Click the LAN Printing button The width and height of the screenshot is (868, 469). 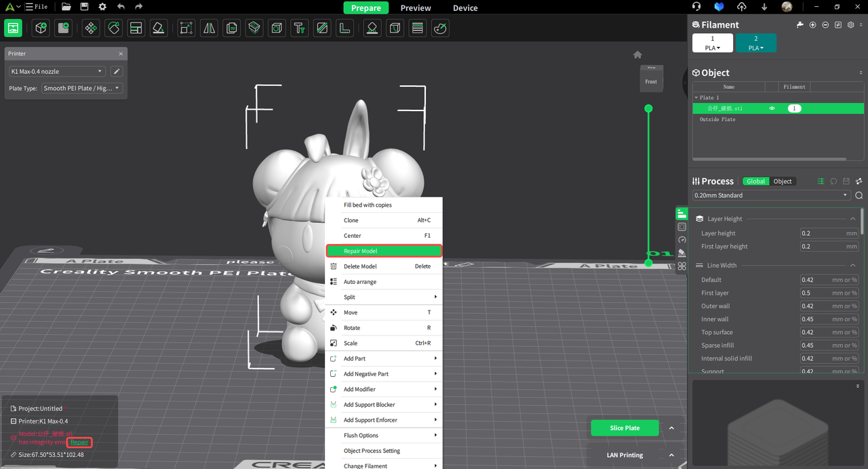pos(625,455)
